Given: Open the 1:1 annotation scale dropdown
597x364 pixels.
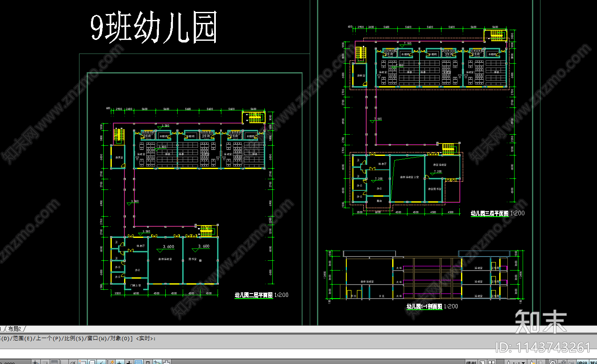Looking at the screenshot, I should 516,362.
